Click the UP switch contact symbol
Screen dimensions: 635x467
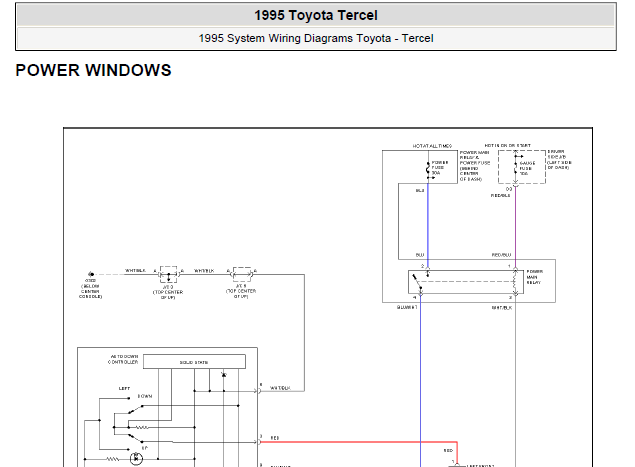[x=136, y=438]
